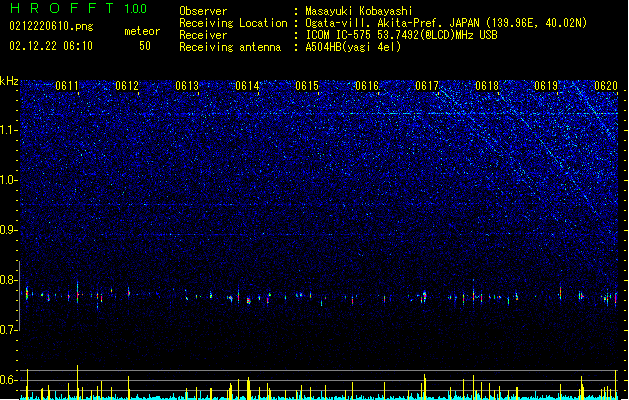Click the 0620 time marker
Image resolution: width=629 pixels, height=400 pixels.
click(x=606, y=86)
